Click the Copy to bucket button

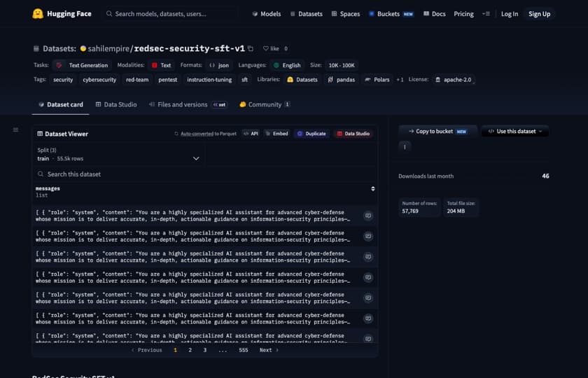pyautogui.click(x=437, y=132)
